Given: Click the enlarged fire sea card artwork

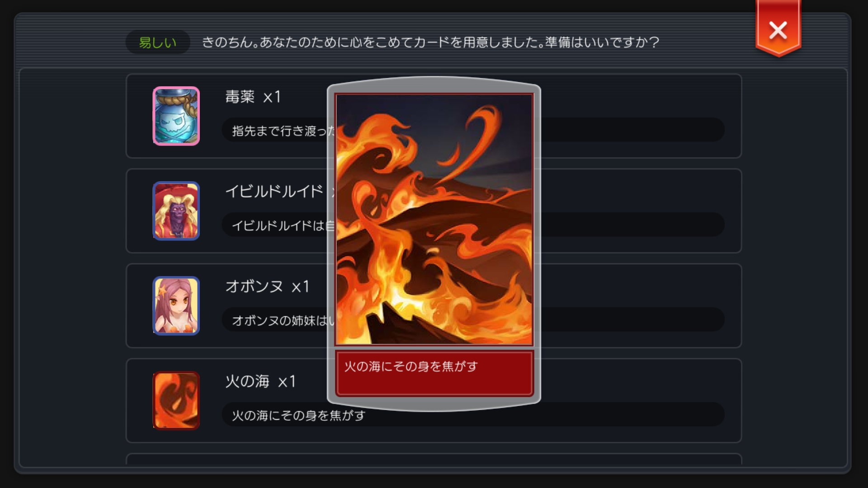Looking at the screenshot, I should click(x=434, y=220).
